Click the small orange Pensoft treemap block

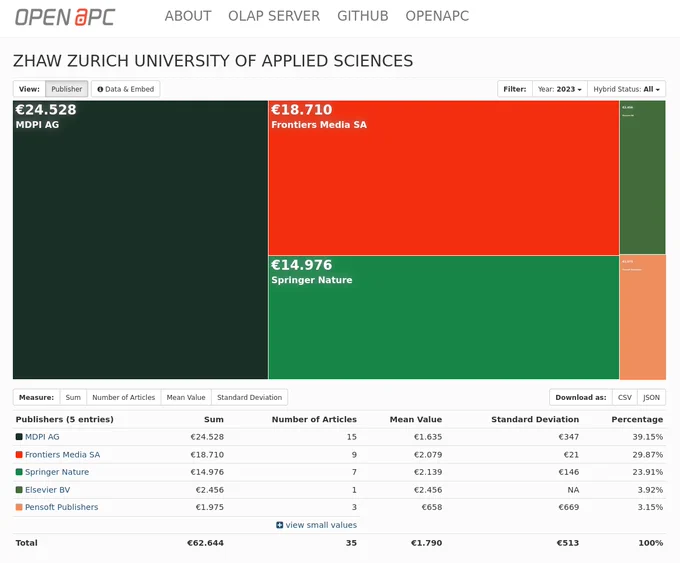point(643,317)
